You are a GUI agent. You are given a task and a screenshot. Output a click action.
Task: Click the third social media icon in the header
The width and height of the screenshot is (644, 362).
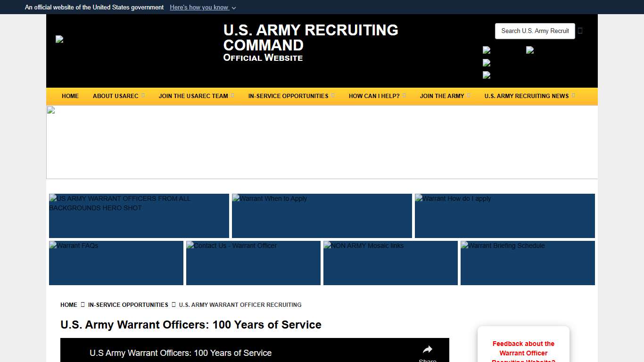[487, 75]
